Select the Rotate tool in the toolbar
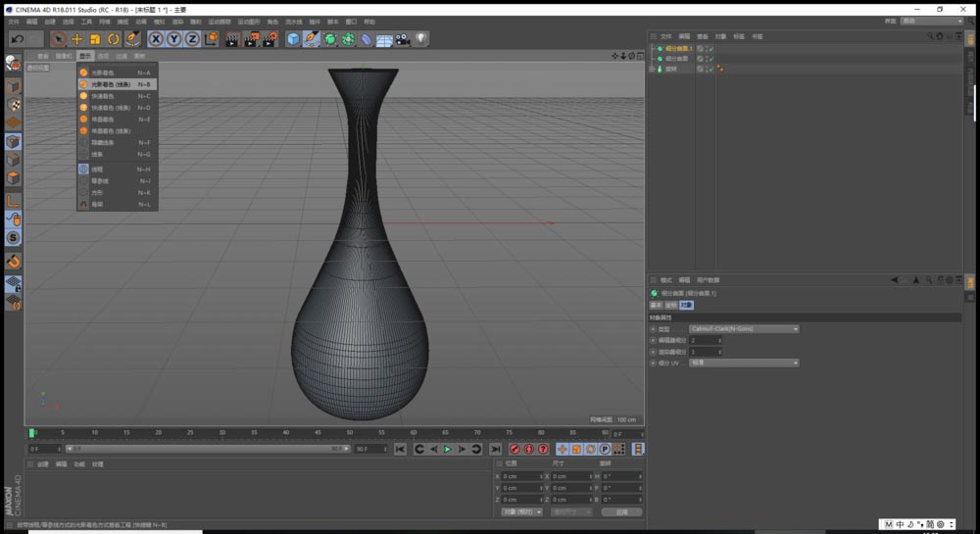The image size is (980, 534). [x=113, y=39]
